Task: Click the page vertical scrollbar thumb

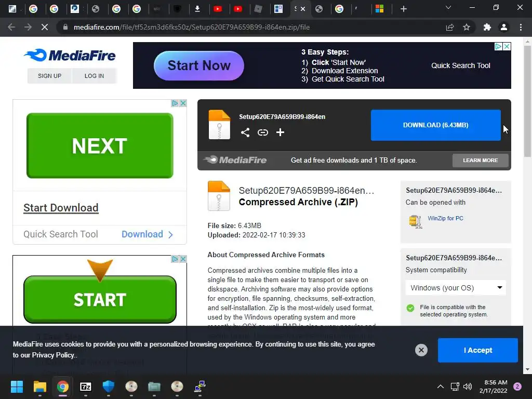Action: tap(527, 101)
